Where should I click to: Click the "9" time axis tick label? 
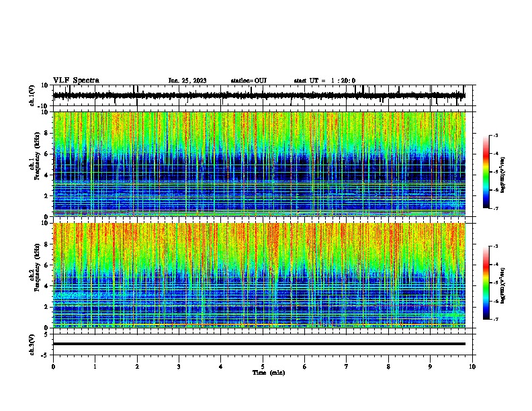pos(430,367)
